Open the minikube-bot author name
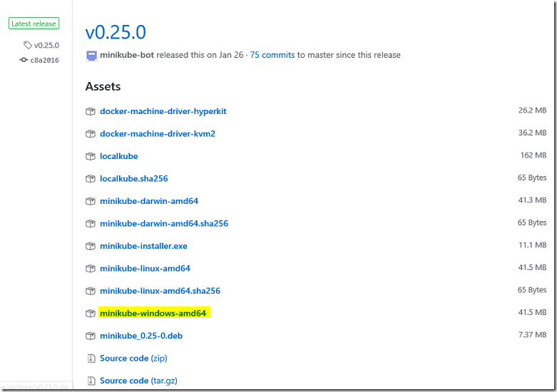Viewport: 557px width, 392px height. click(x=127, y=55)
